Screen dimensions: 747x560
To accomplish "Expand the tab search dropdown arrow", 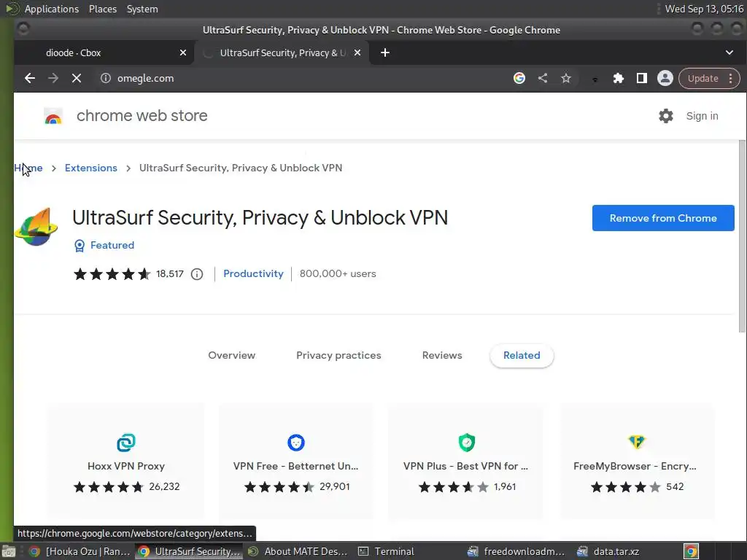I will pyautogui.click(x=729, y=52).
